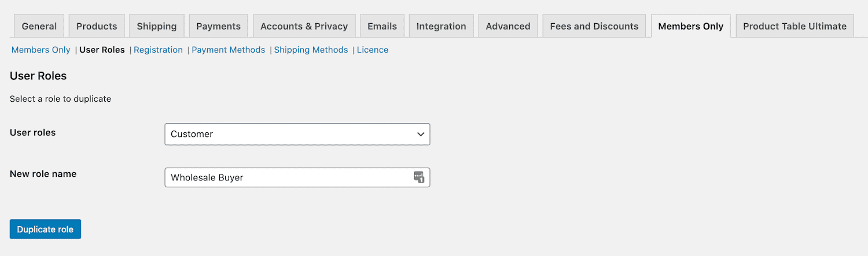Open the Shipping tab

click(157, 26)
